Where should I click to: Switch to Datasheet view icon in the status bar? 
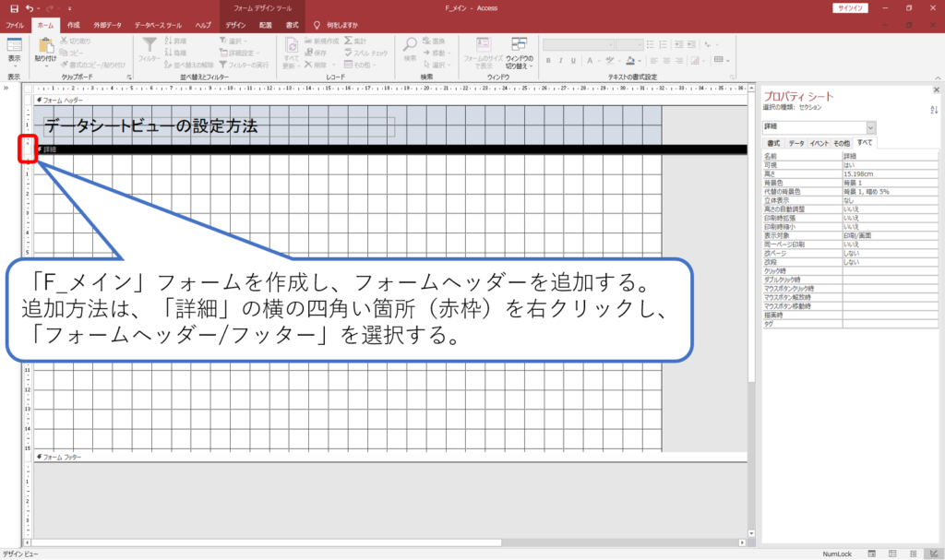[892, 554]
